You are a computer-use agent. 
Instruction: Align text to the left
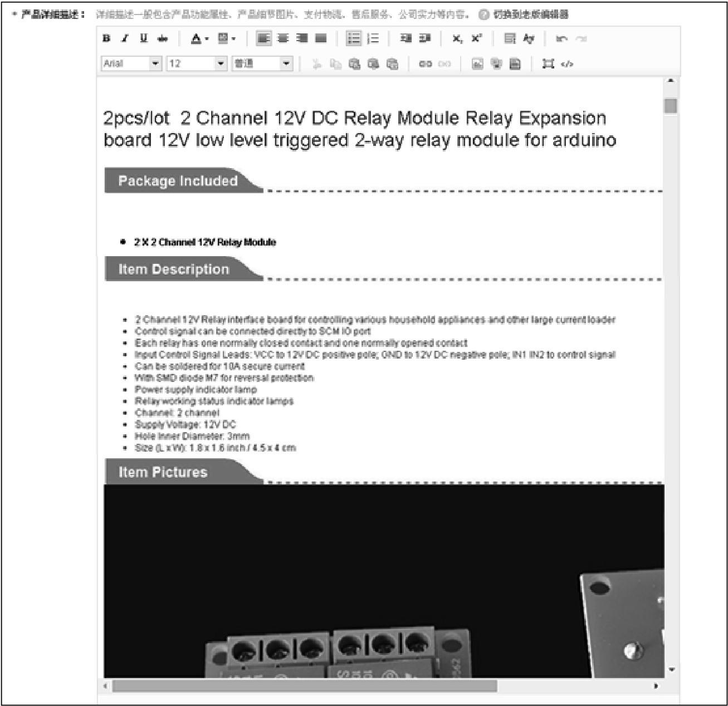(264, 38)
